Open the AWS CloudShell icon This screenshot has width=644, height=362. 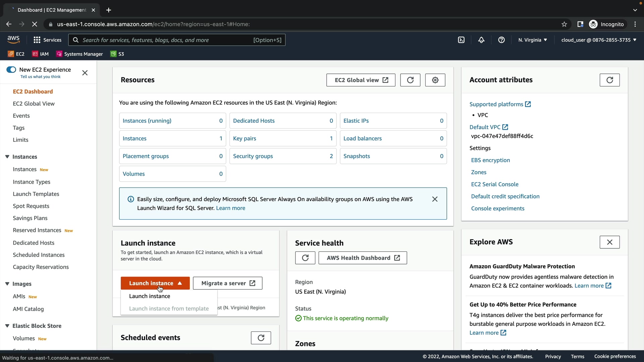[461, 40]
